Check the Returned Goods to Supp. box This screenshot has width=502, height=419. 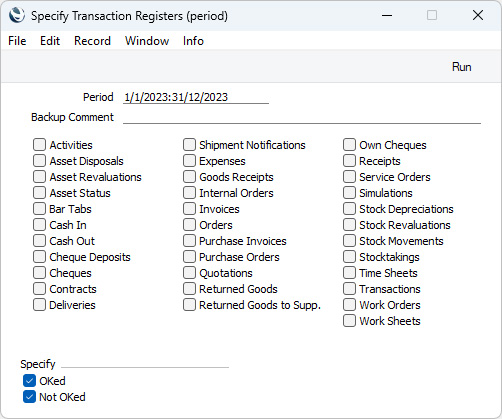click(189, 305)
